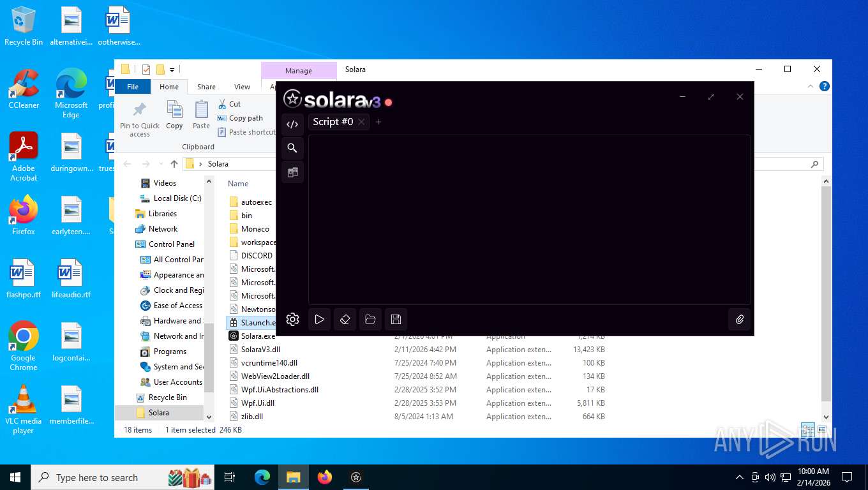Open the Solara search panel
The height and width of the screenshot is (490, 868).
pyautogui.click(x=292, y=148)
